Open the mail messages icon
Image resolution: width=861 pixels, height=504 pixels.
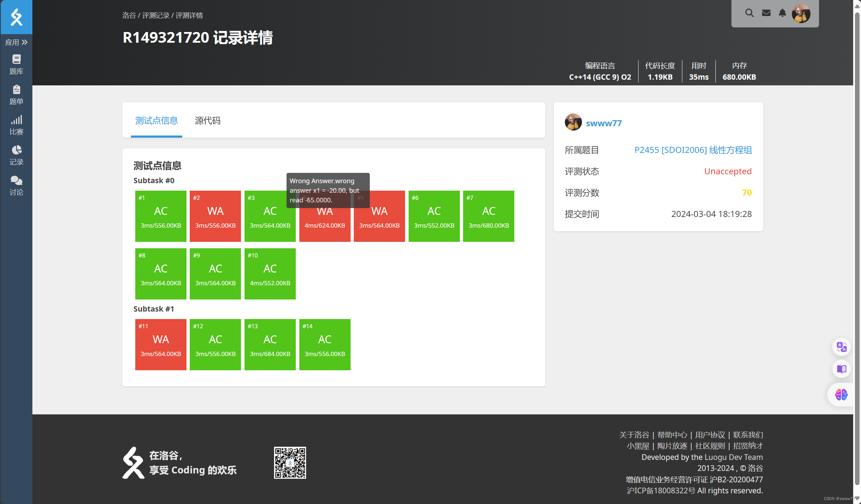pyautogui.click(x=766, y=13)
